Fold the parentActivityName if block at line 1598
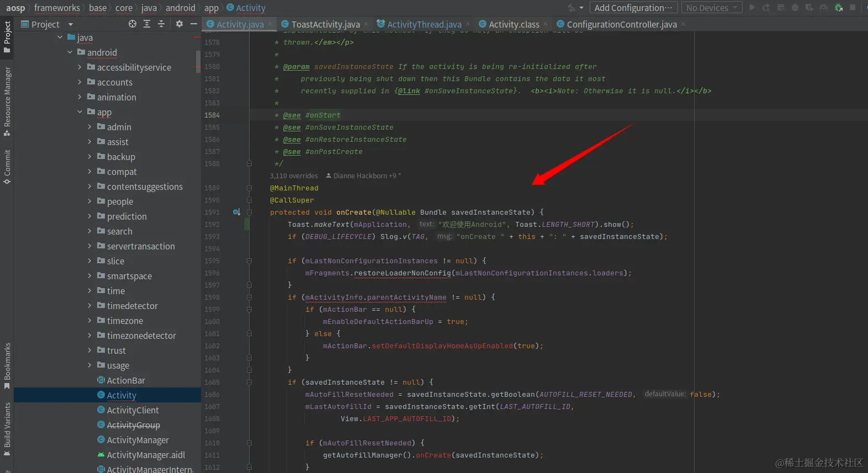 249,297
